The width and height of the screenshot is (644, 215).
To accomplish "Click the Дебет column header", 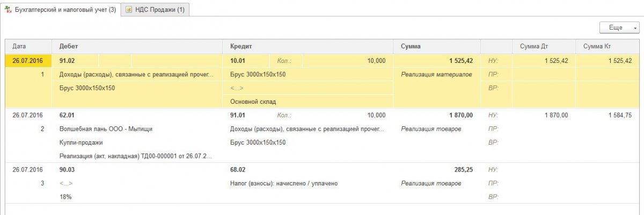I will 137,47.
